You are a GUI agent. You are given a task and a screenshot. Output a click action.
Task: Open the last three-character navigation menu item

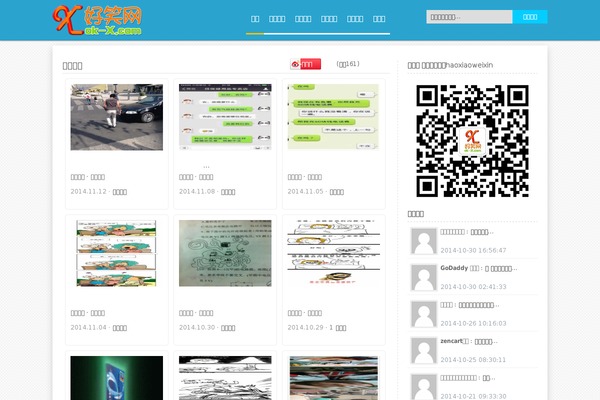pos(379,19)
